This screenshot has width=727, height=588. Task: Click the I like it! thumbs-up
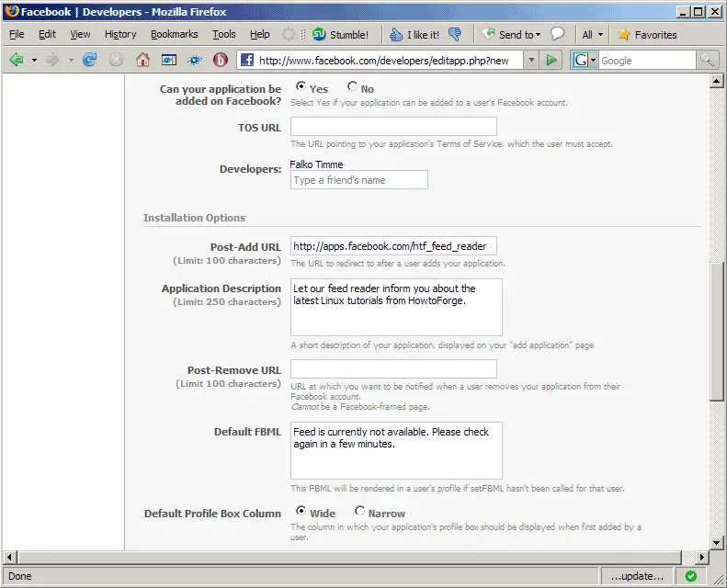pos(414,35)
